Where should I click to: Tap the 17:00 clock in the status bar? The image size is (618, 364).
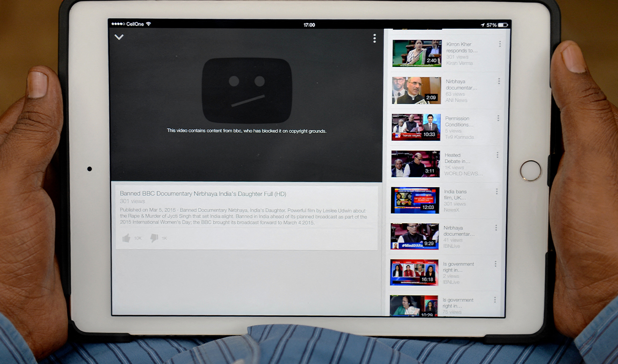click(309, 25)
